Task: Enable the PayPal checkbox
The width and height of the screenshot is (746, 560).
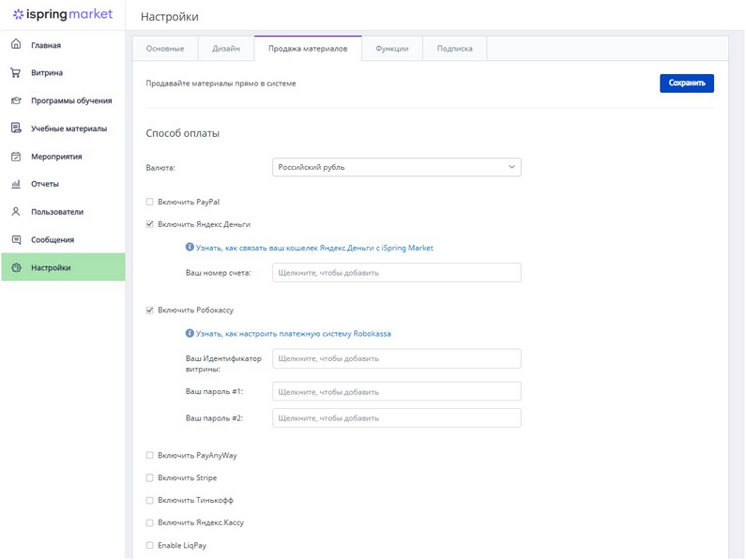Action: pos(150,202)
